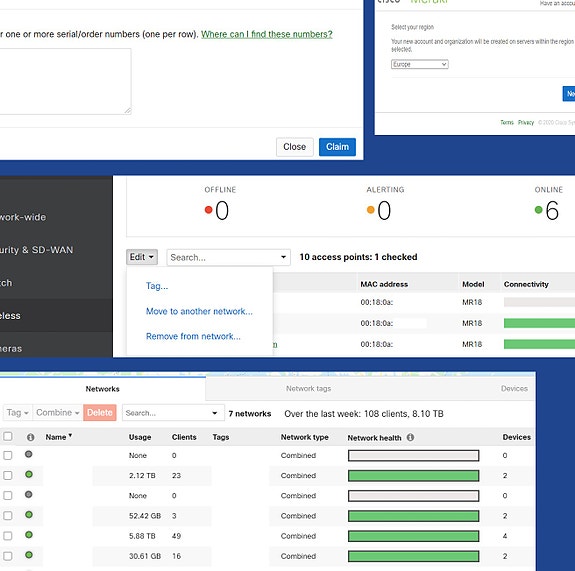The width and height of the screenshot is (575, 571).
Task: Click the green Network health bar for 52.42 GB
Action: (x=414, y=516)
